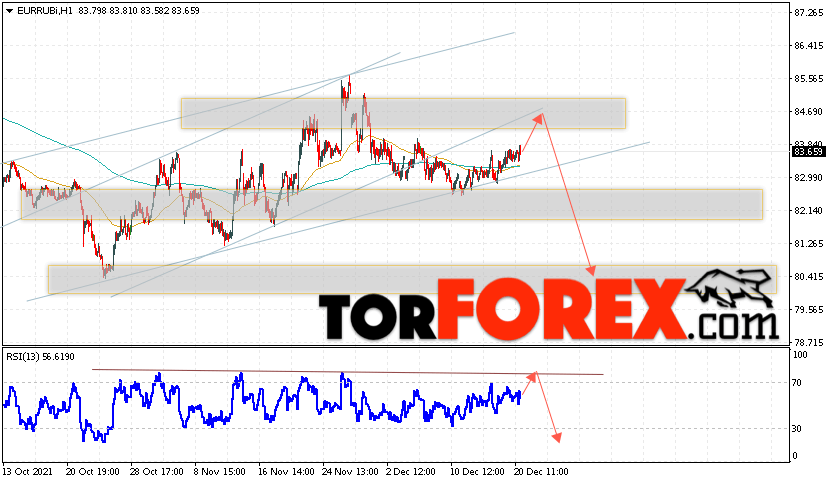Click the low value 83.582 in header

(x=155, y=11)
